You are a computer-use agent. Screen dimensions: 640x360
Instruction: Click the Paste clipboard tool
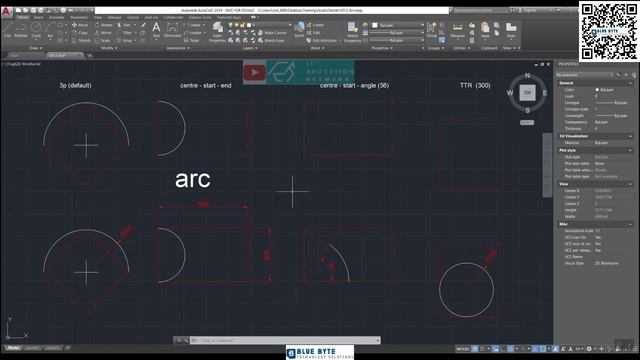485,30
